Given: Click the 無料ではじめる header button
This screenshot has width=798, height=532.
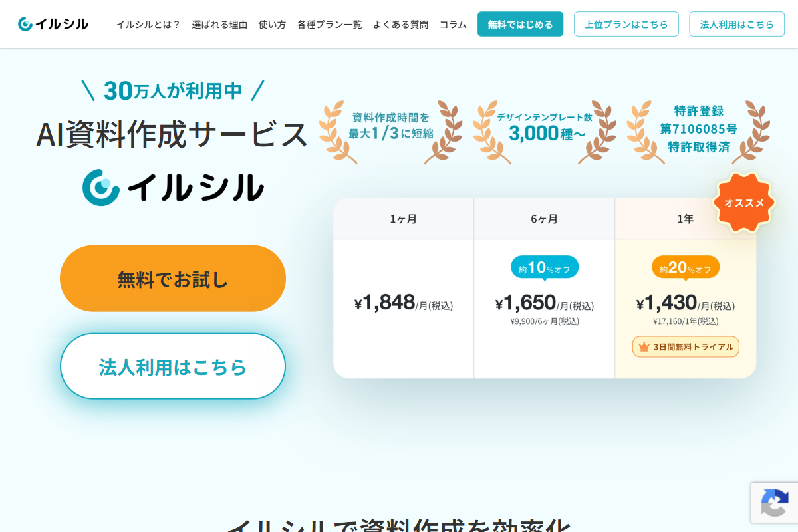Looking at the screenshot, I should click(x=520, y=24).
